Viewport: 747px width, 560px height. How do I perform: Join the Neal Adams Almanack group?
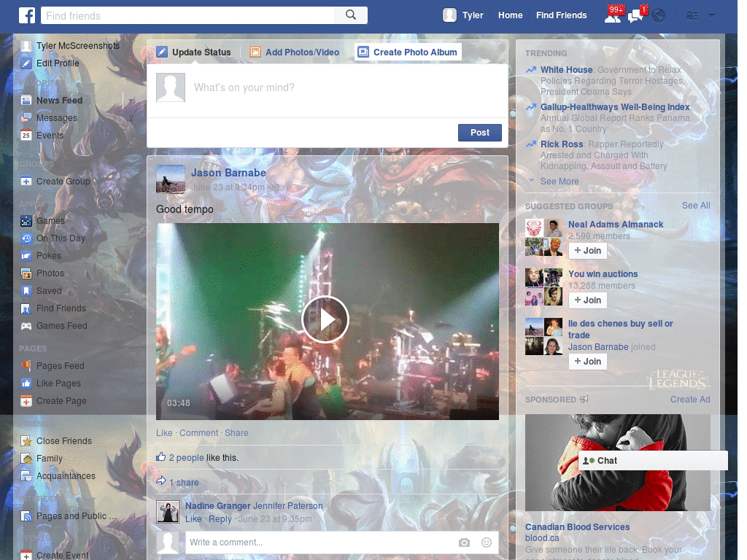[x=587, y=250]
